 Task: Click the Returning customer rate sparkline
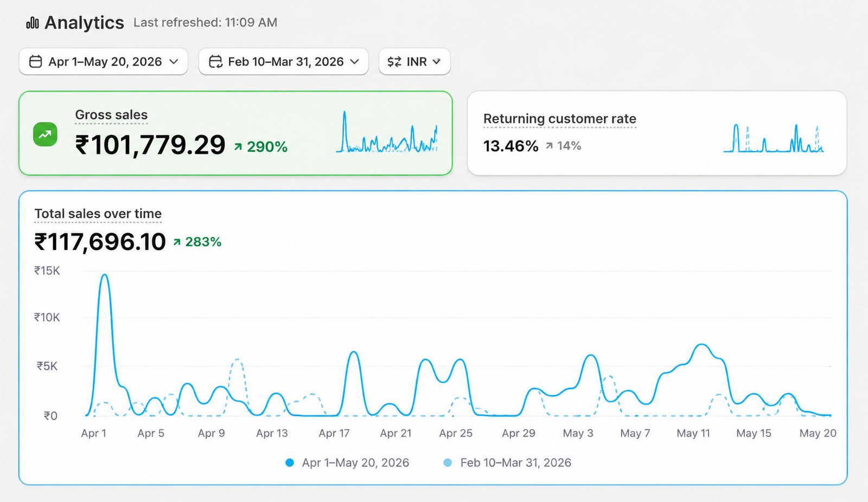pos(774,138)
